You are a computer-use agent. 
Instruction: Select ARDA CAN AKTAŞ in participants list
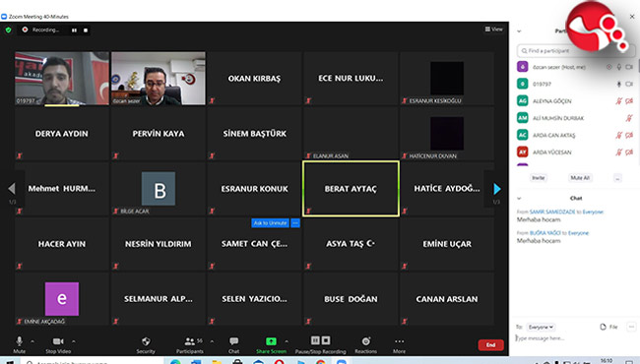[576, 135]
